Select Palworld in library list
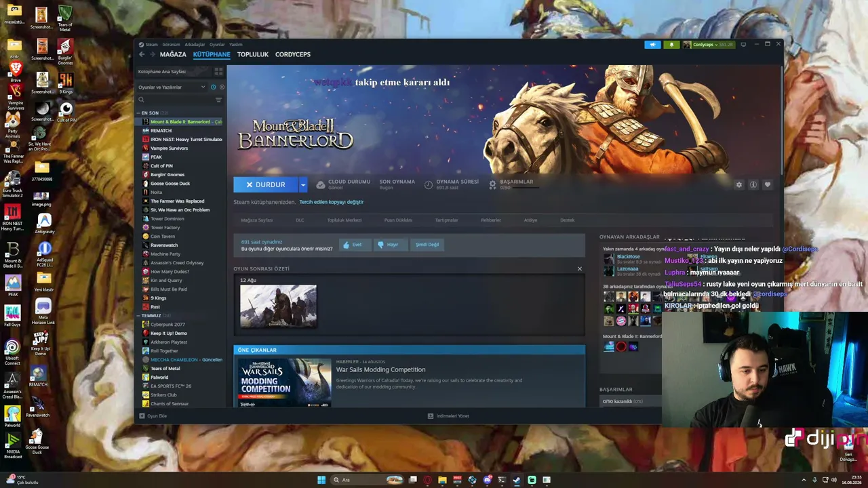 coord(159,378)
